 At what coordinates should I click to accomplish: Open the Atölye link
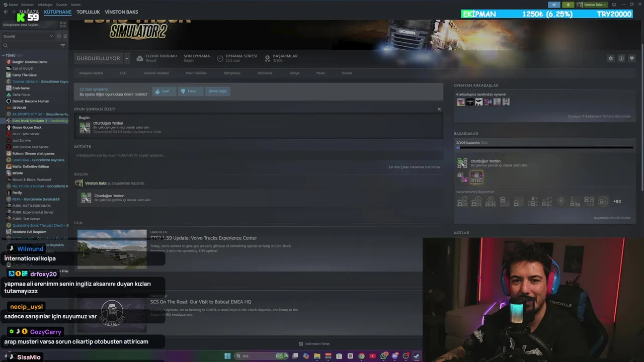click(294, 73)
